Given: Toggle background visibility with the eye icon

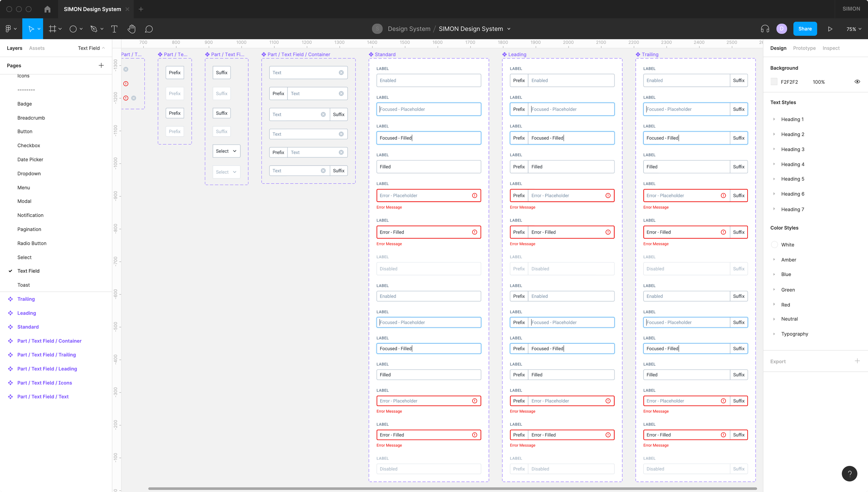Looking at the screenshot, I should (x=857, y=82).
